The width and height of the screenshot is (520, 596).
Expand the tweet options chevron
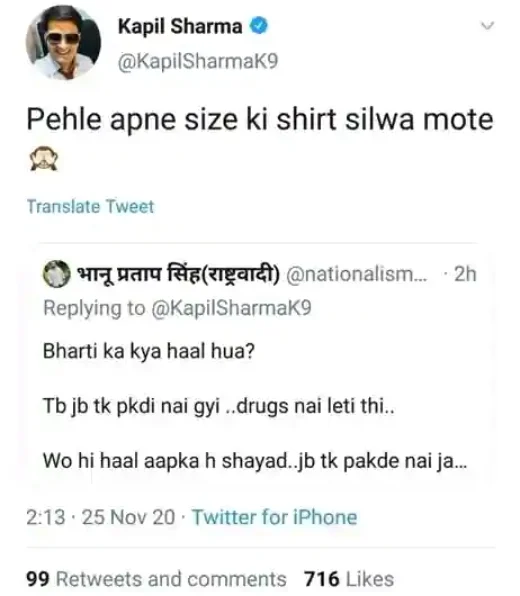(487, 26)
